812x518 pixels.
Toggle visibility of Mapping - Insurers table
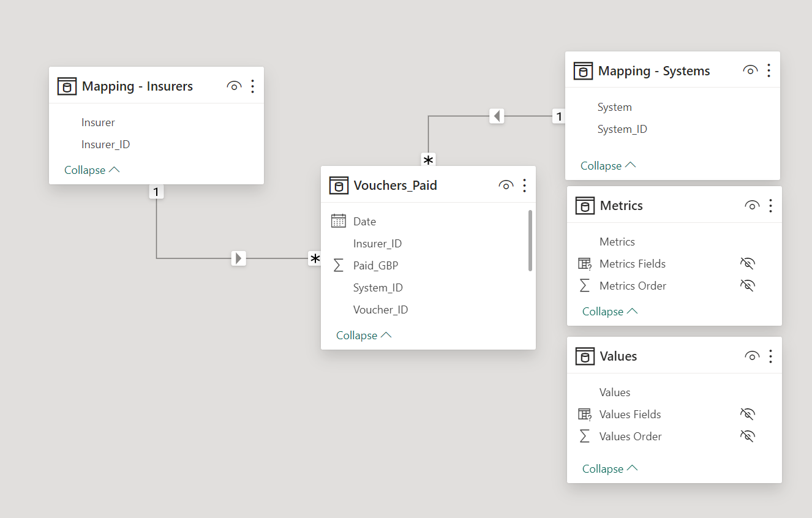point(234,86)
